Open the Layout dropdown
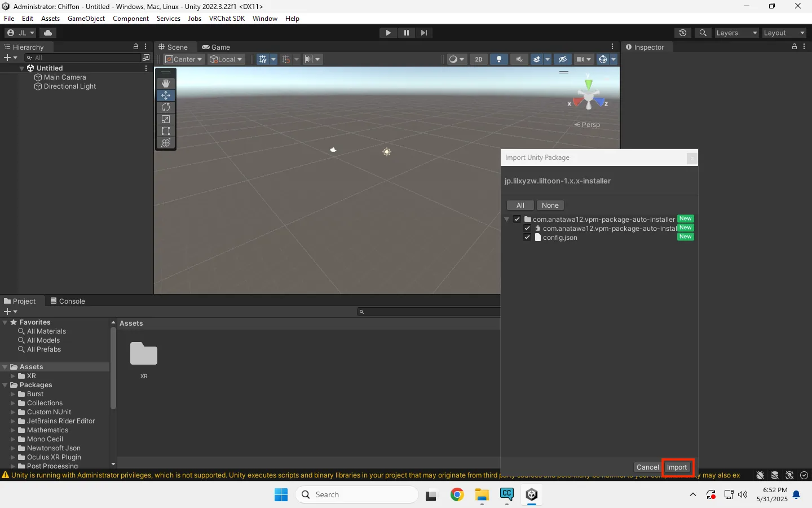 coord(784,33)
